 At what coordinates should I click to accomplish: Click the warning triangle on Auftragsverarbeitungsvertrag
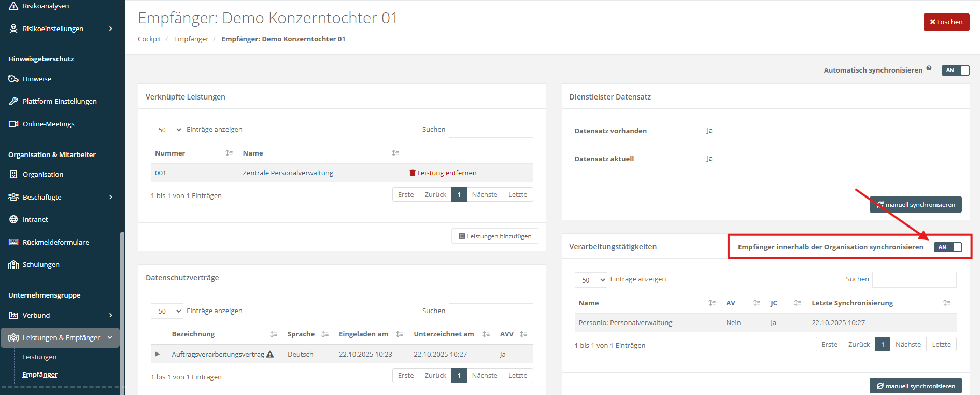coord(269,355)
